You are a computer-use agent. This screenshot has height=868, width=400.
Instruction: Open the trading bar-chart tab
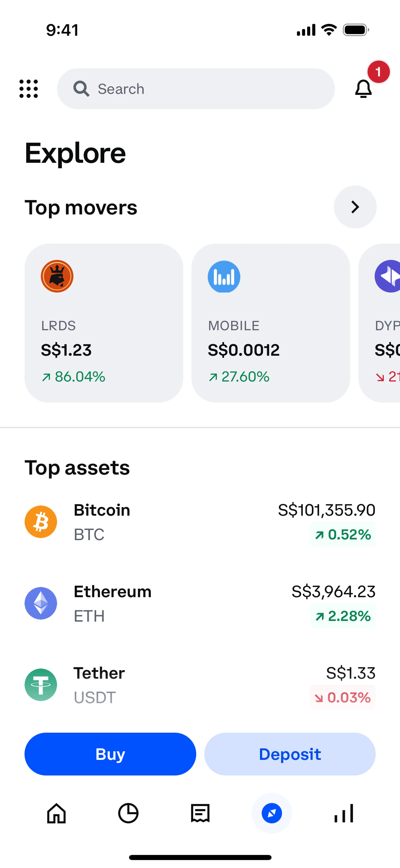[344, 813]
